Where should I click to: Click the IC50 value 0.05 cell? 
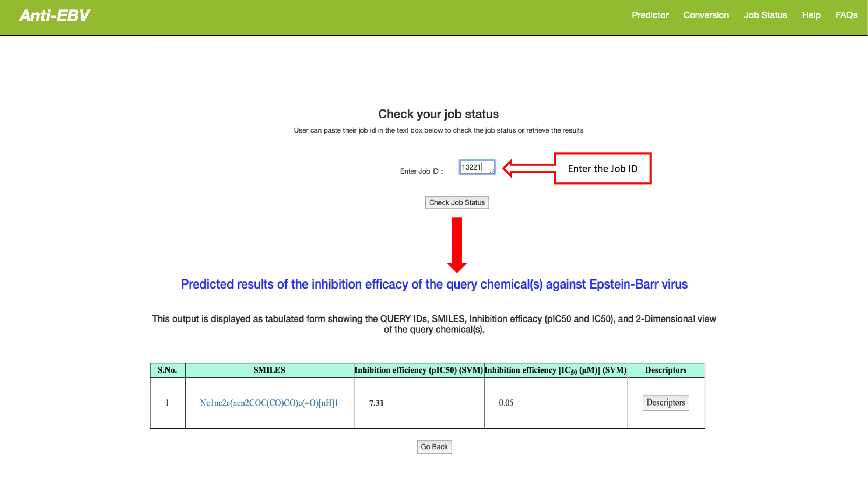tap(506, 403)
